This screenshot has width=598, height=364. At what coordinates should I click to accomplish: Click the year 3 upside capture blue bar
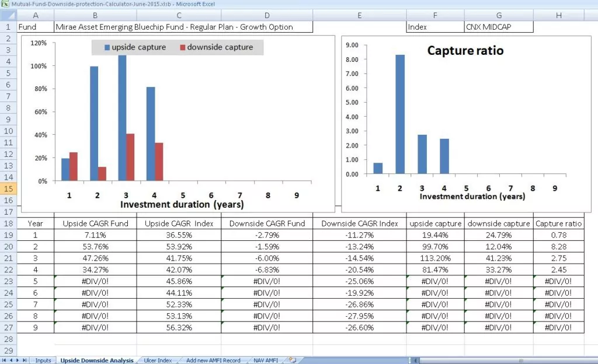point(122,118)
